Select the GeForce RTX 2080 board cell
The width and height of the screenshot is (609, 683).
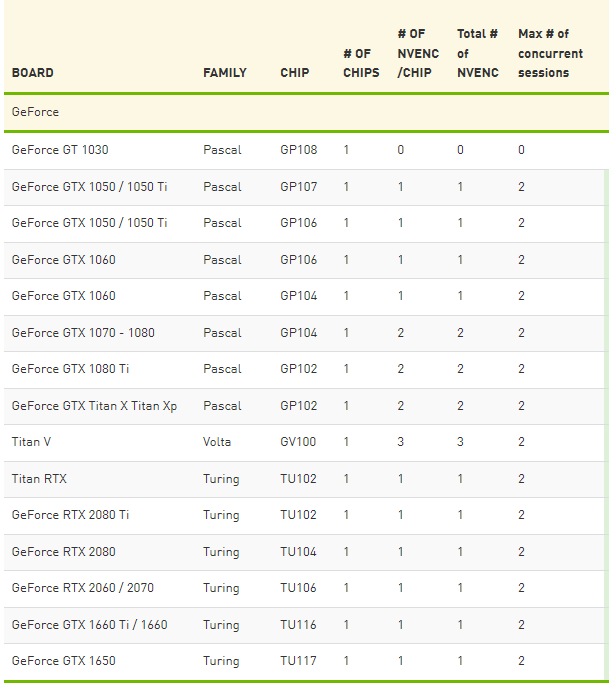[x=64, y=552]
